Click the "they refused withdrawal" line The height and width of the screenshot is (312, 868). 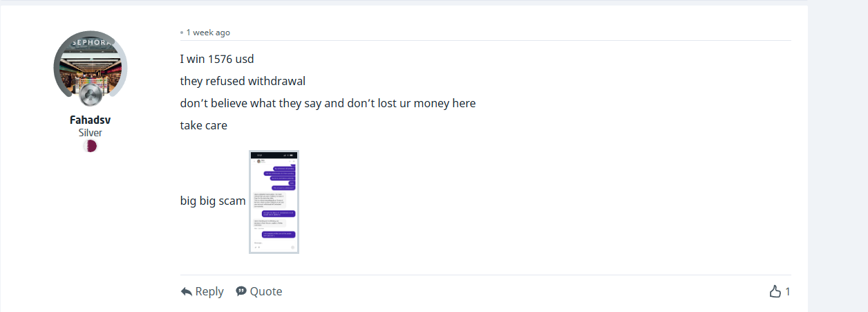tap(243, 81)
